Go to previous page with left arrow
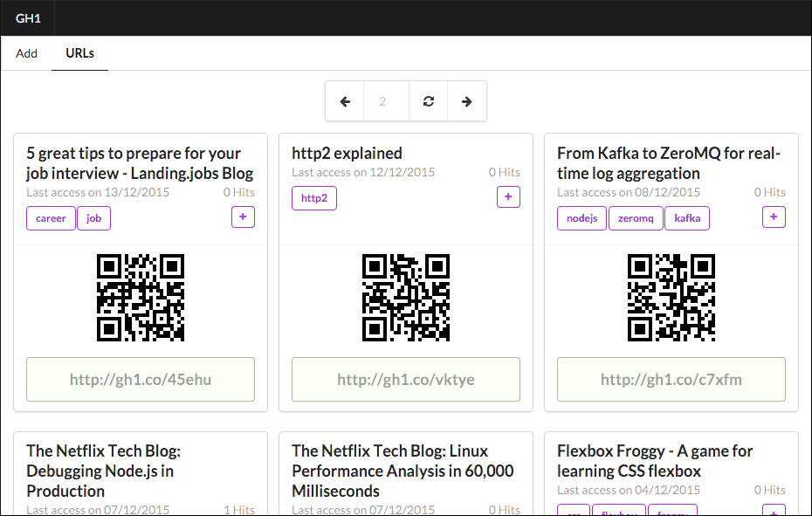This screenshot has height=516, width=812. 345,101
